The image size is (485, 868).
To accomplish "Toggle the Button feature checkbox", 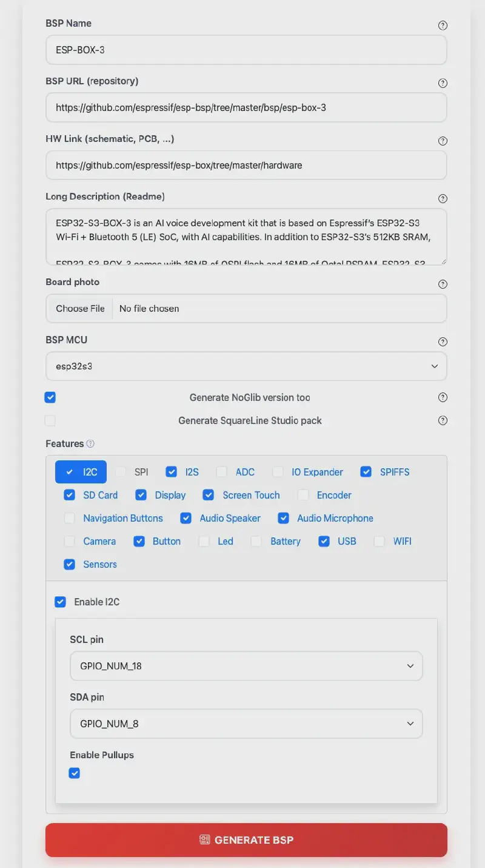I will pyautogui.click(x=139, y=541).
